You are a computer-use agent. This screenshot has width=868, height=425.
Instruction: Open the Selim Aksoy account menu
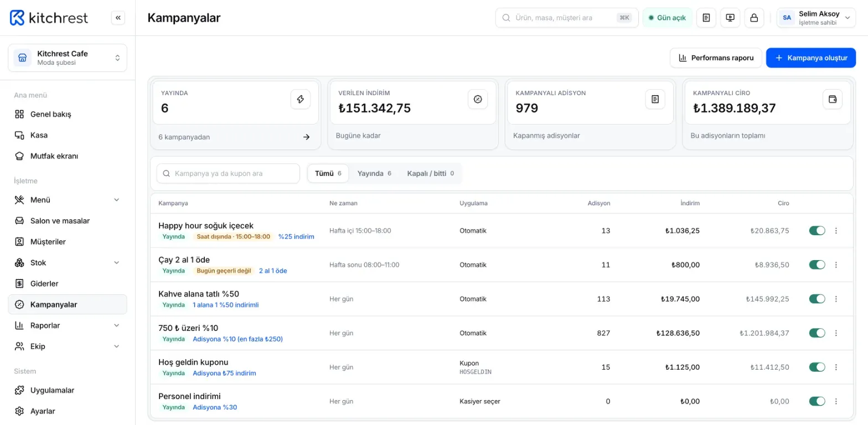coord(816,18)
